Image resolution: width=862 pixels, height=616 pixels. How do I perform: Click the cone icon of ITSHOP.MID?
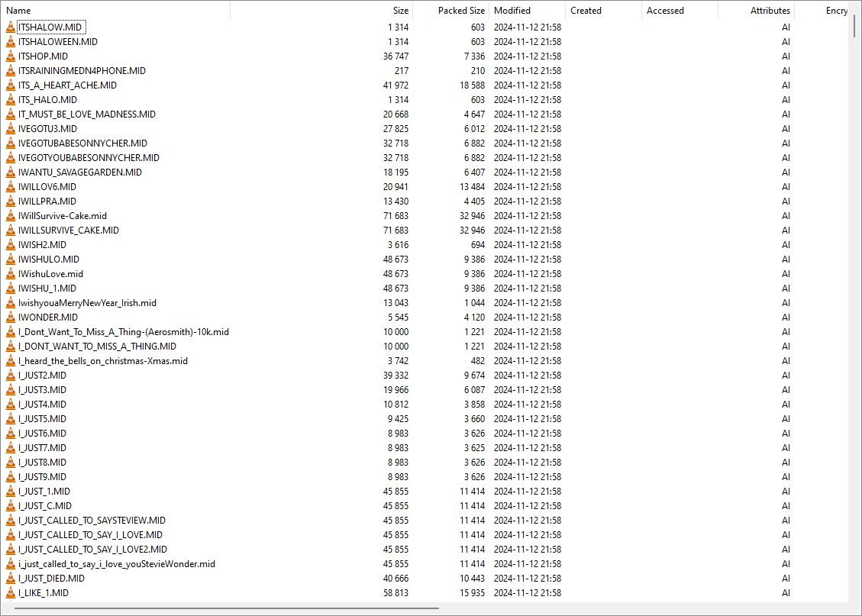click(x=11, y=56)
